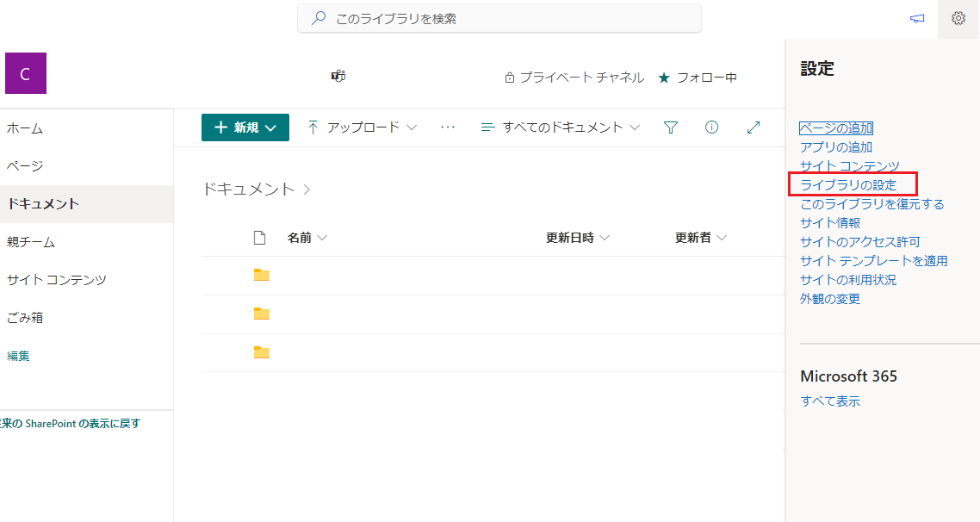This screenshot has width=980, height=522.
Task: Open the more options ellipsis menu
Action: 448,127
